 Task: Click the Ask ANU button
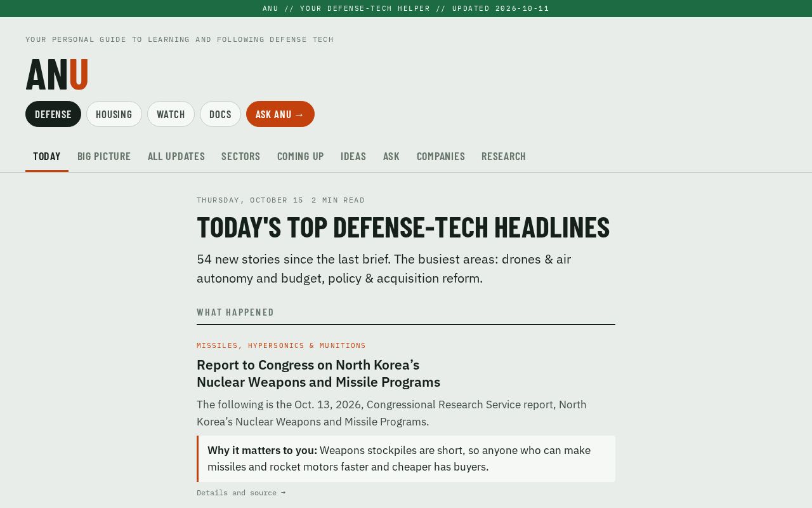pyautogui.click(x=280, y=114)
